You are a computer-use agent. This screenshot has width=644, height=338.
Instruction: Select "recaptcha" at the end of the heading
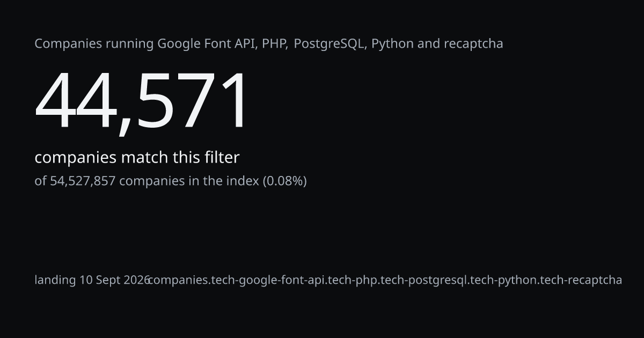[473, 43]
